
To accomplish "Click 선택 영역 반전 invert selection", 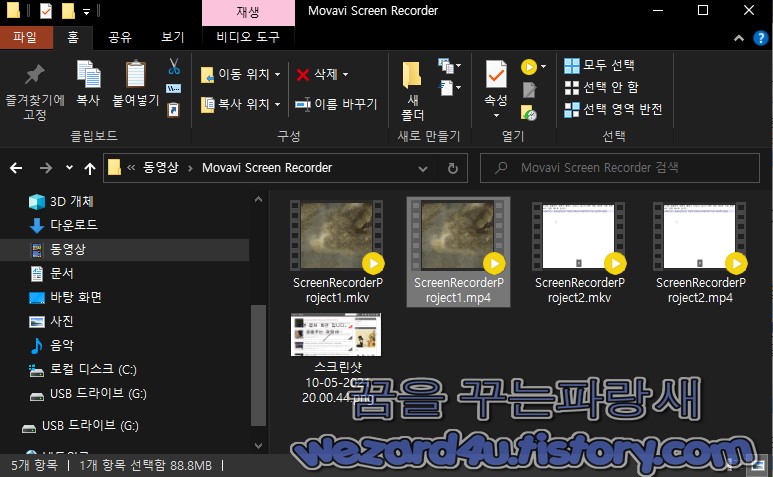I will coord(613,109).
